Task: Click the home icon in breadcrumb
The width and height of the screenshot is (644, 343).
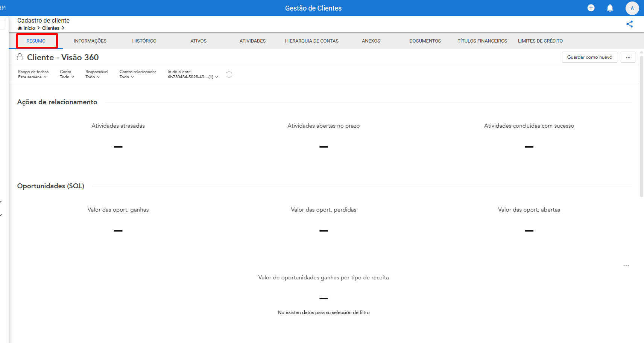Action: coord(20,28)
